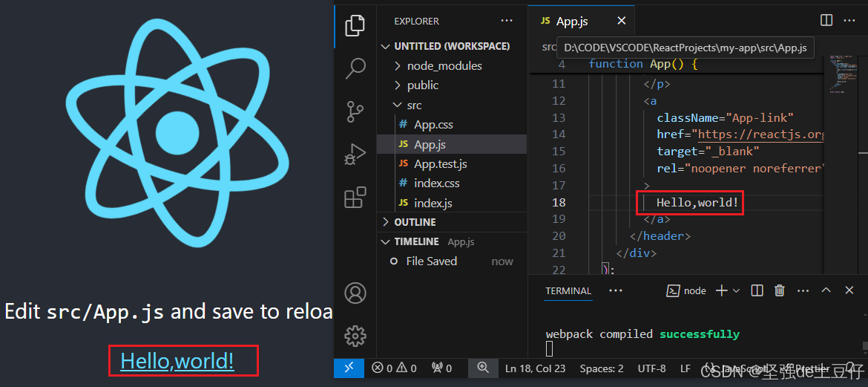The height and width of the screenshot is (387, 868).
Task: Kill the terminal with trash icon
Action: coord(780,290)
